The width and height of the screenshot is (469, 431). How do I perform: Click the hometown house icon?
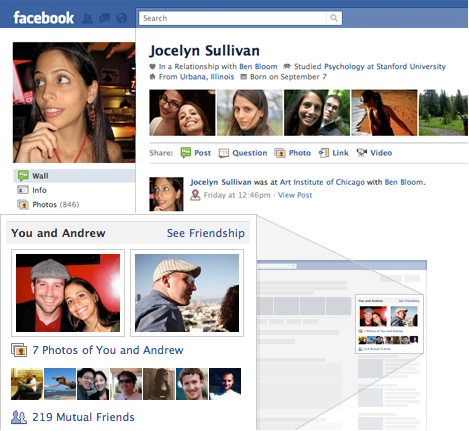pos(153,77)
